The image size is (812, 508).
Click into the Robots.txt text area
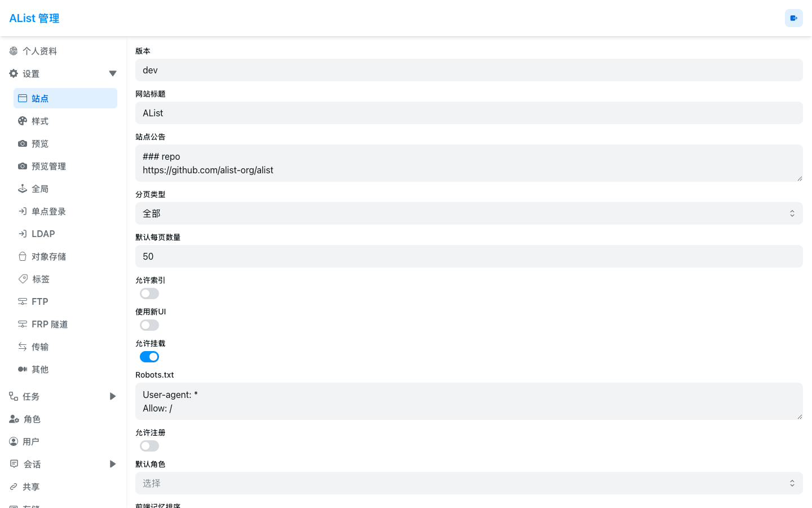[x=469, y=401]
